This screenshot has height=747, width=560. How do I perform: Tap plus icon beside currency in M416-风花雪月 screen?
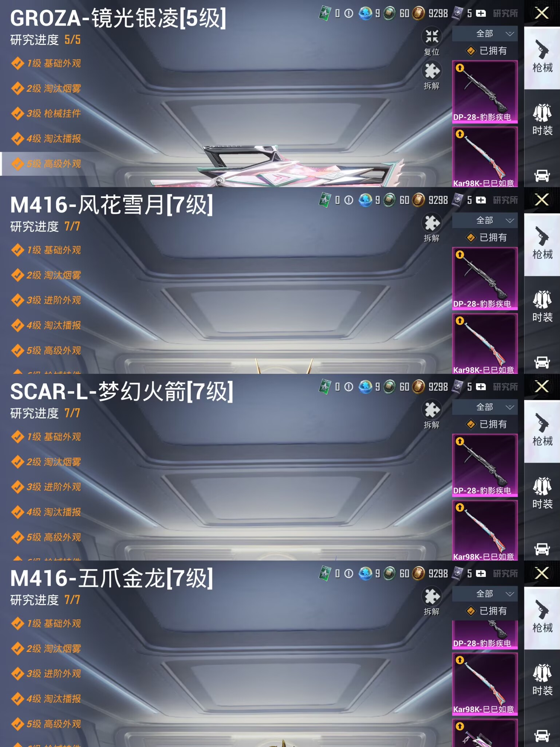tap(481, 200)
